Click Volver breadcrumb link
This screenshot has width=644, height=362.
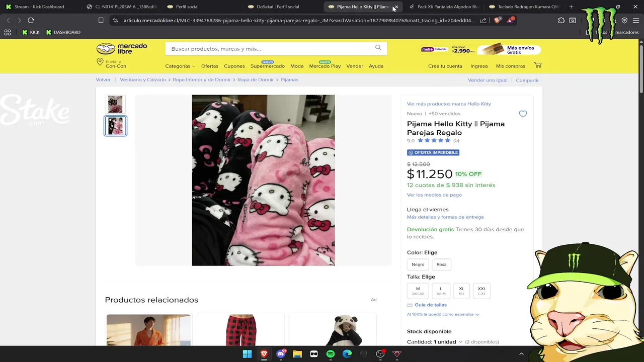[x=103, y=80]
